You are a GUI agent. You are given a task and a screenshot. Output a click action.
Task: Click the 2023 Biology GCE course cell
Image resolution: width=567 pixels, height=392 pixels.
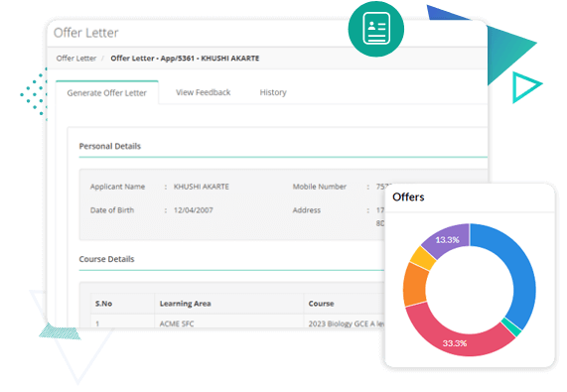tap(346, 324)
